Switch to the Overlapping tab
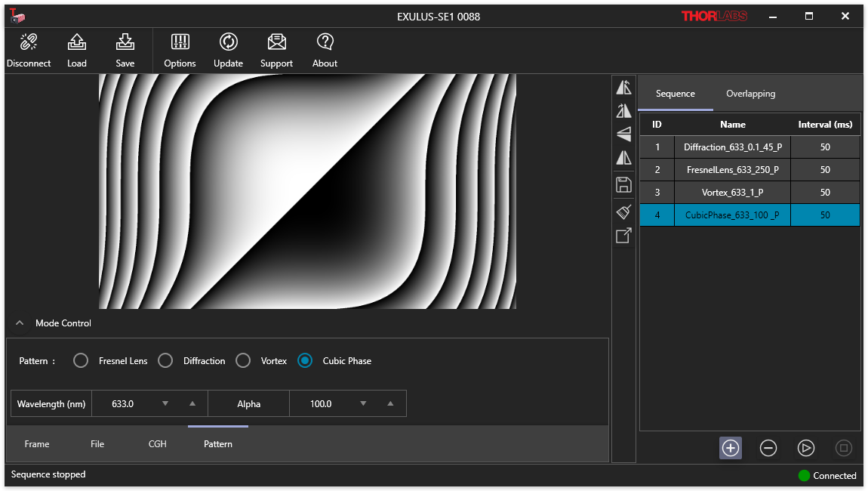 (750, 94)
